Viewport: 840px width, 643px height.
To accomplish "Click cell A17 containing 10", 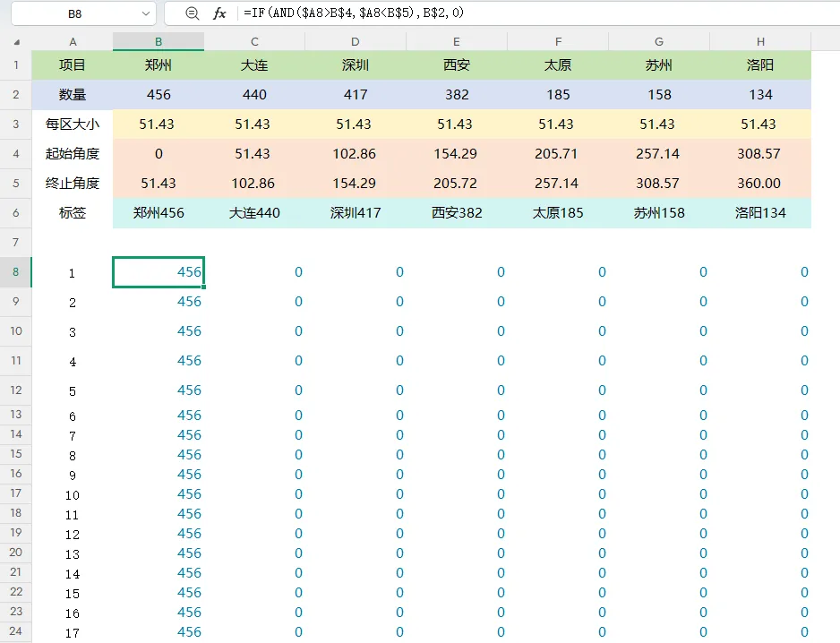I will (x=73, y=494).
